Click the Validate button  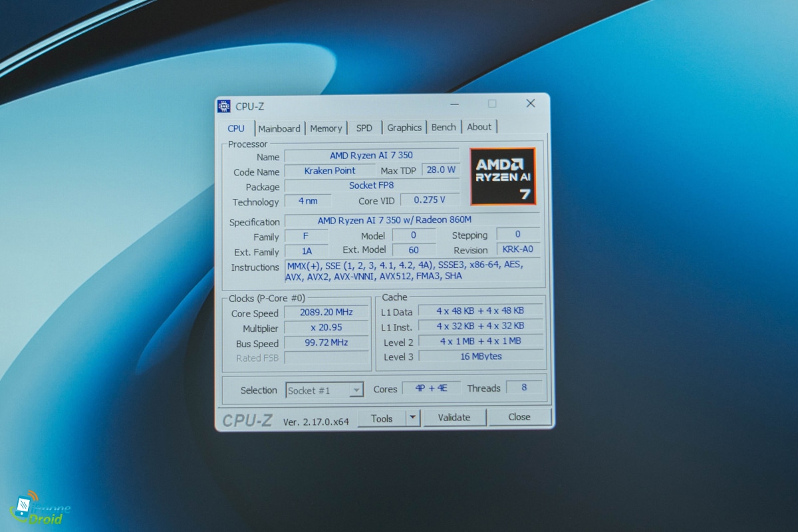[x=454, y=418]
